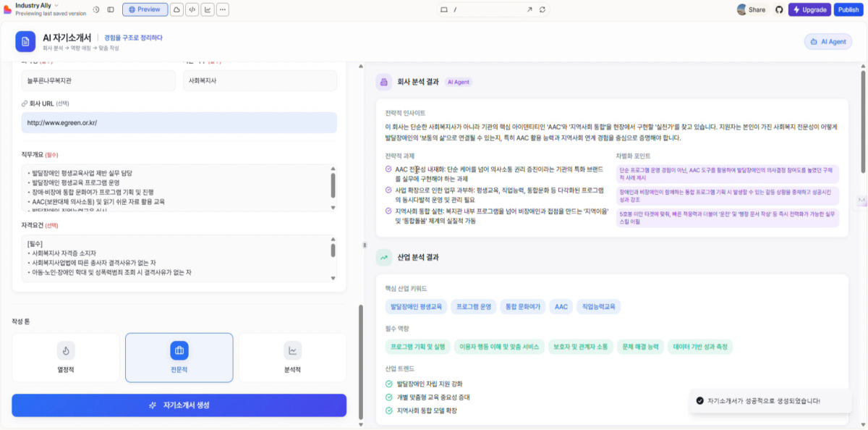868x430 pixels.
Task: Click the 자기소개서 생성 button
Action: 179,405
